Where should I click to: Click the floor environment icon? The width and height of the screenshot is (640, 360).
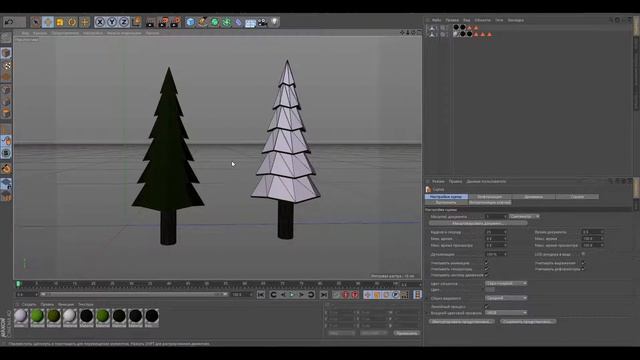(250, 22)
